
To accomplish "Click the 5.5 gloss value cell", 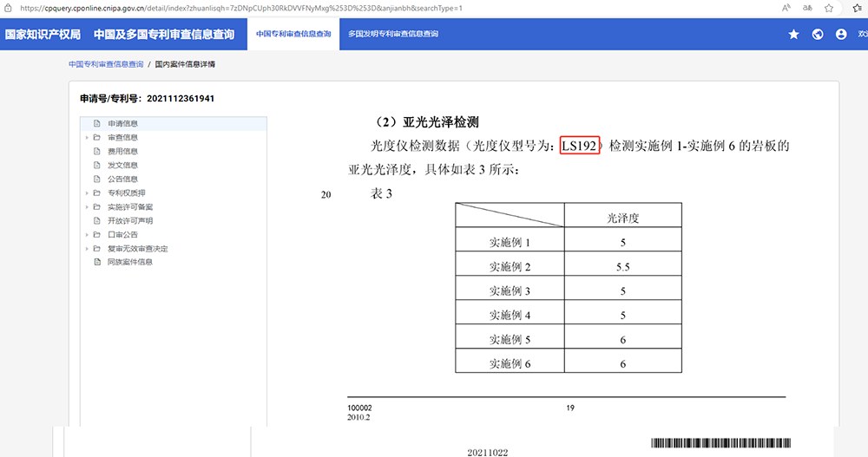I will point(622,264).
